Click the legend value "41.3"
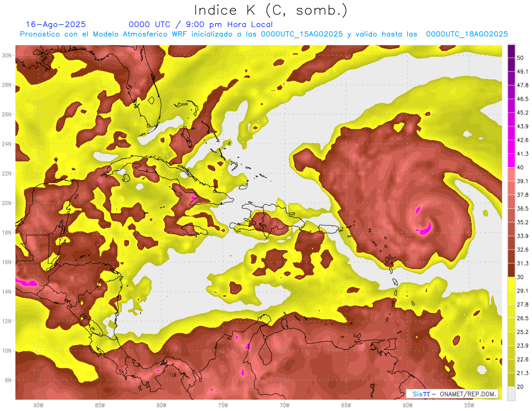This screenshot has width=532, height=411. tap(523, 154)
